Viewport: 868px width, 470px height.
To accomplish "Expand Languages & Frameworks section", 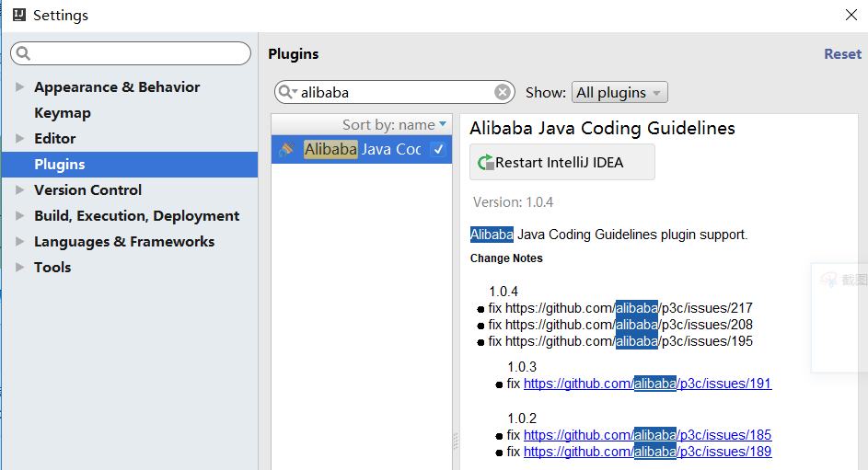I will pyautogui.click(x=20, y=241).
